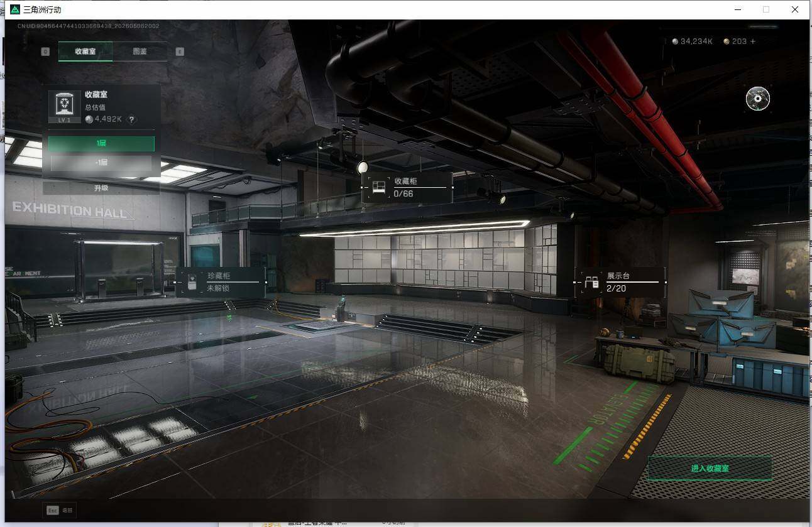
Task: Maximize the 三角洲行动 window
Action: coord(765,9)
